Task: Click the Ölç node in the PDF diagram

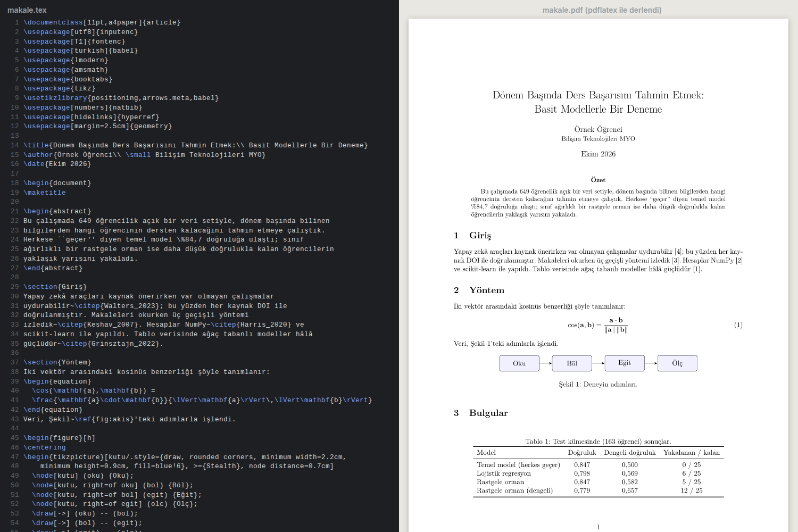Action: point(677,363)
